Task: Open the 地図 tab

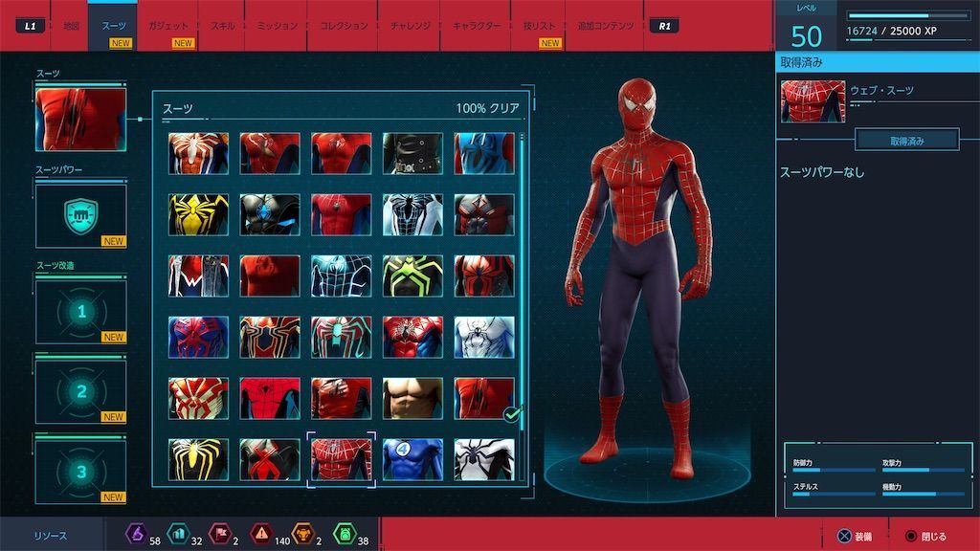Action: click(71, 26)
